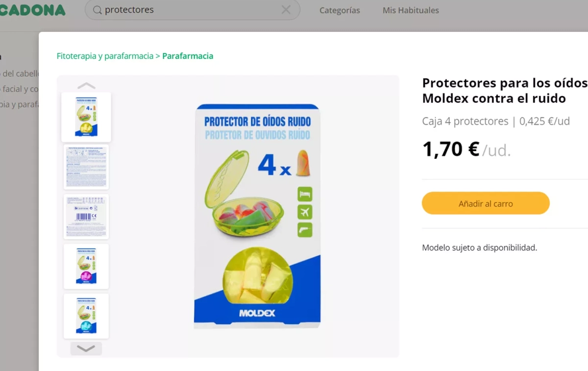This screenshot has height=371, width=588.
Task: Select the "del cabello" sidebar category
Action: (20, 74)
